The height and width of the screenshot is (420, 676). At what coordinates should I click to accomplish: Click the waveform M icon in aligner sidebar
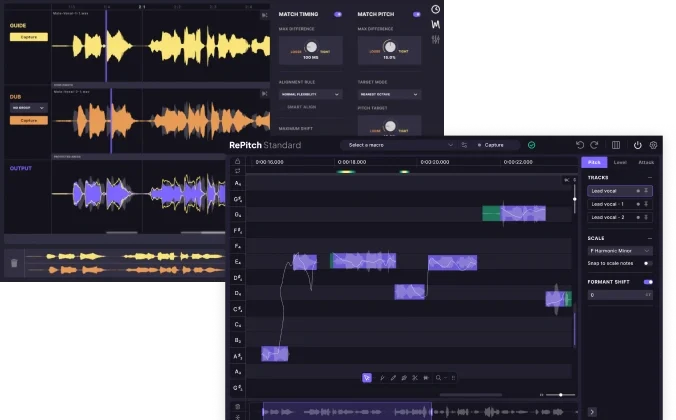[435, 25]
